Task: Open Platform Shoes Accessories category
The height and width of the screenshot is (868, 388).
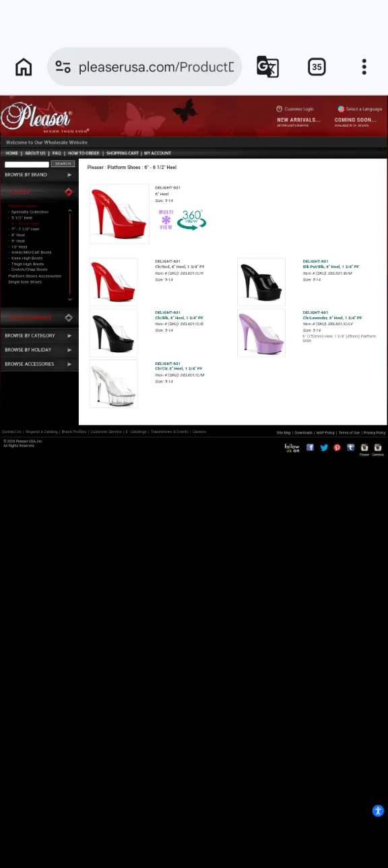Action: [x=34, y=275]
